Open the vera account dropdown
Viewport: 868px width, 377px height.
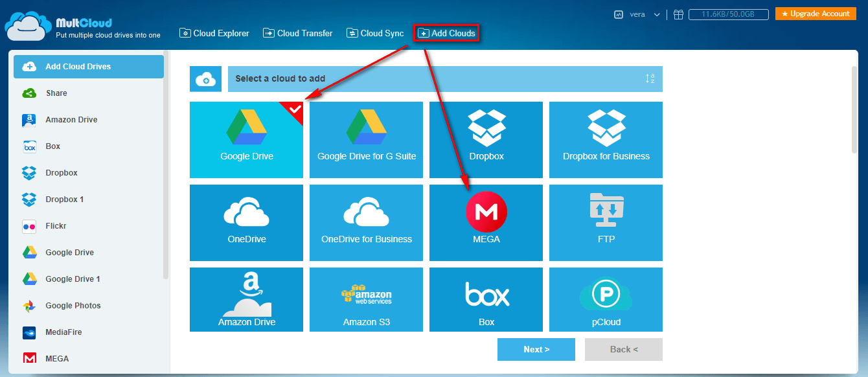(x=645, y=14)
